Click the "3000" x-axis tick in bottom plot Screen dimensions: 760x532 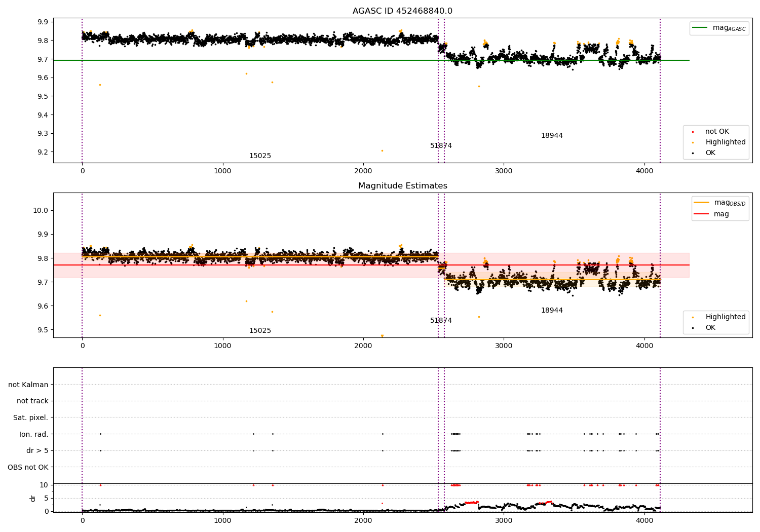pyautogui.click(x=504, y=520)
